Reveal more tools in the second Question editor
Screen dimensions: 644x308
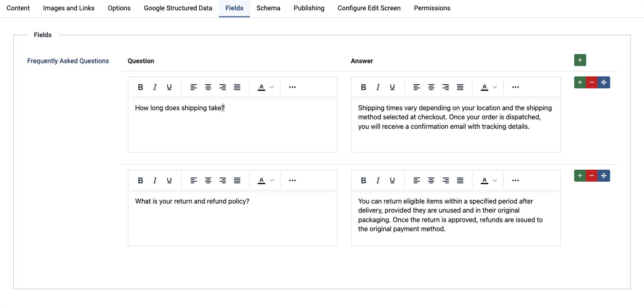292,180
